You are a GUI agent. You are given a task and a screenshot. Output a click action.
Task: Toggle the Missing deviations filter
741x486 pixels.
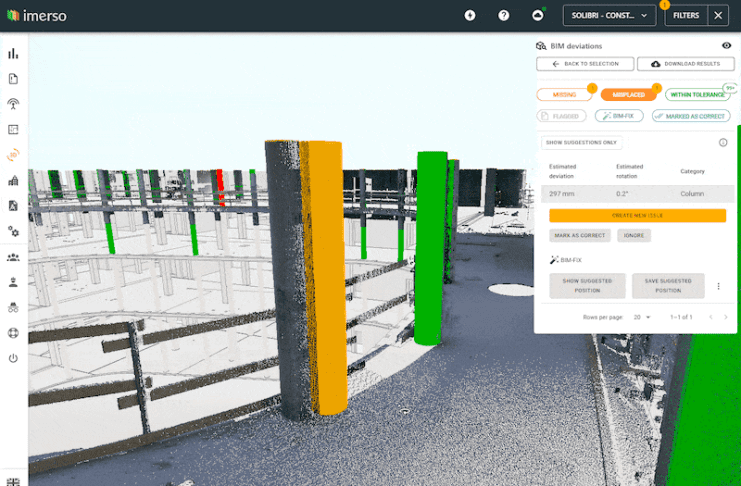point(564,94)
